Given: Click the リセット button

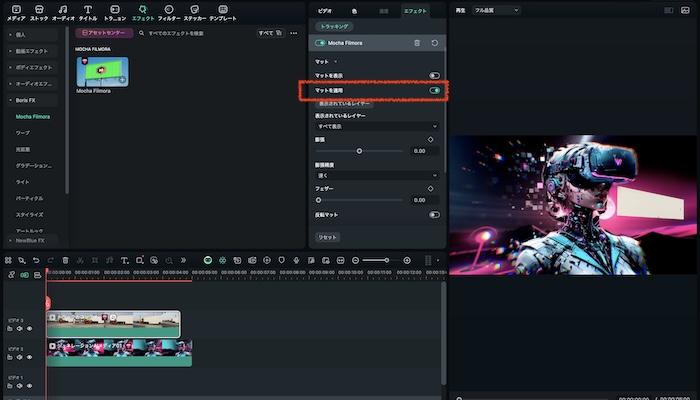Looking at the screenshot, I should coord(327,237).
